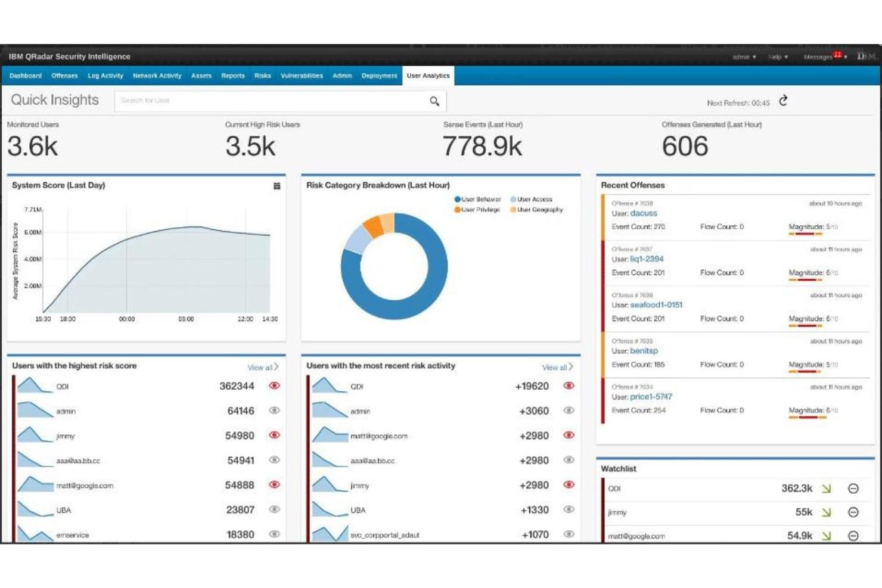The width and height of the screenshot is (882, 588).
Task: Open the search magnifier in Quick Insights
Action: coord(433,101)
